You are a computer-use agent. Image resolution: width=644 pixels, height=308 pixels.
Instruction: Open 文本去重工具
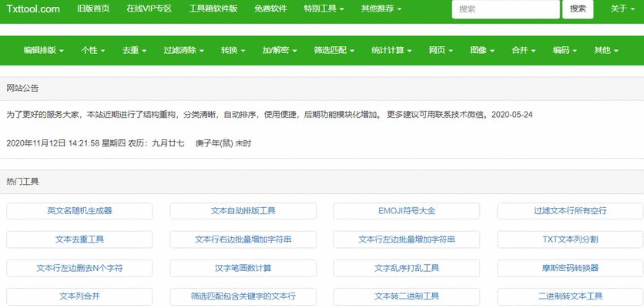(79, 239)
